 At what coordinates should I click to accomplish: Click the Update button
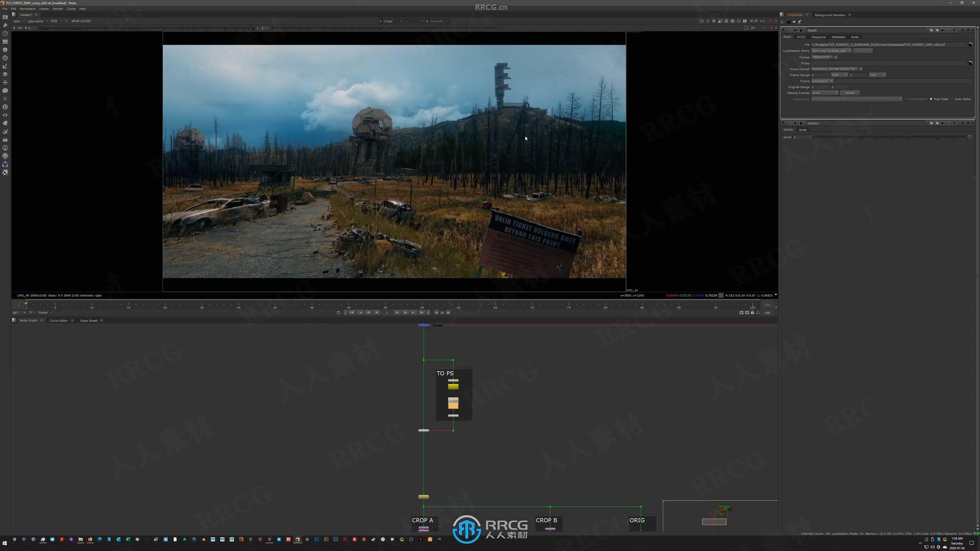[863, 51]
